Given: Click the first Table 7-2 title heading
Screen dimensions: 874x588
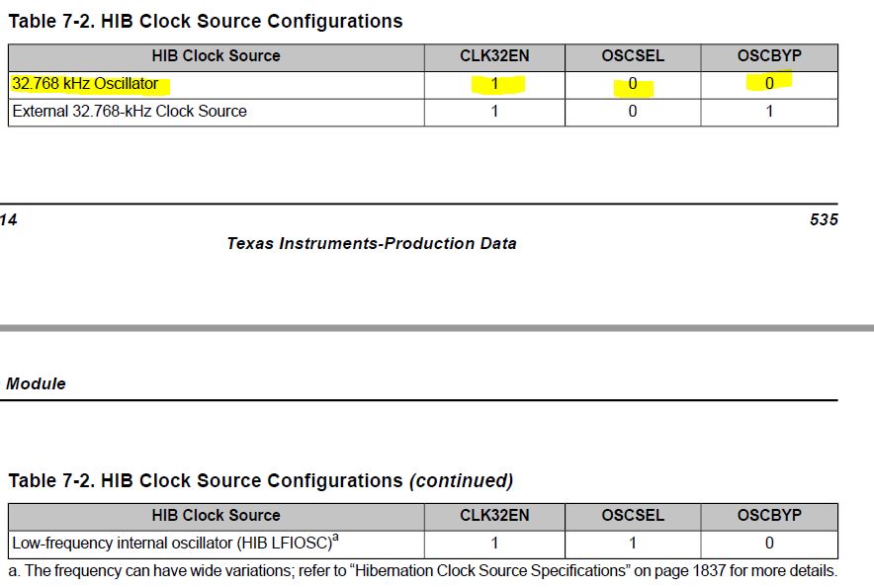Looking at the screenshot, I should 206,21.
